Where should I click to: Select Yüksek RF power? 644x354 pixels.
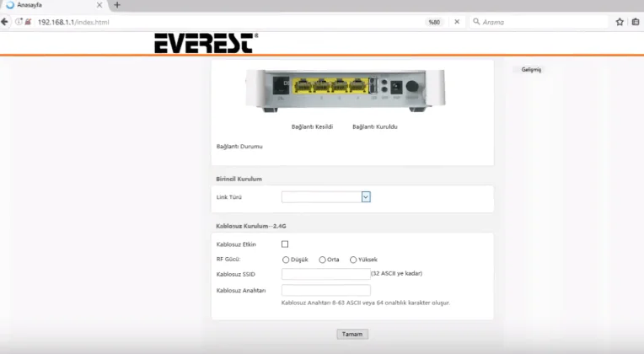(x=353, y=260)
